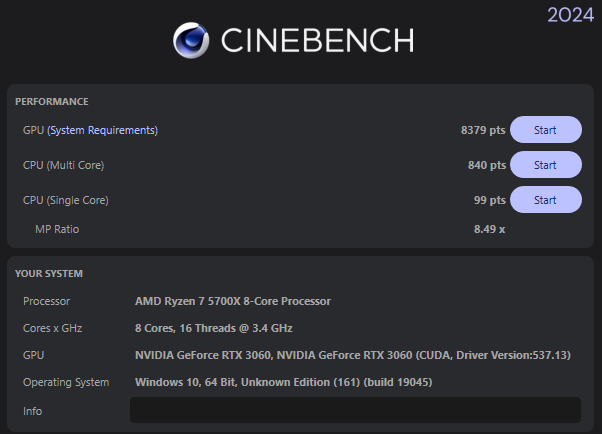The height and width of the screenshot is (434, 602).
Task: Select the Multi Core 840 pts score
Action: click(487, 165)
